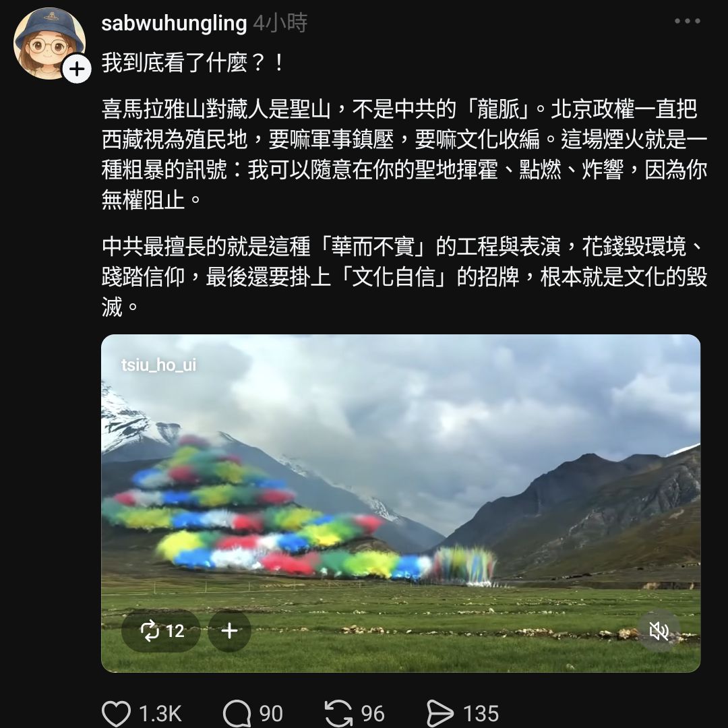
Task: Open the post's three-dot more menu
Action: [687, 21]
